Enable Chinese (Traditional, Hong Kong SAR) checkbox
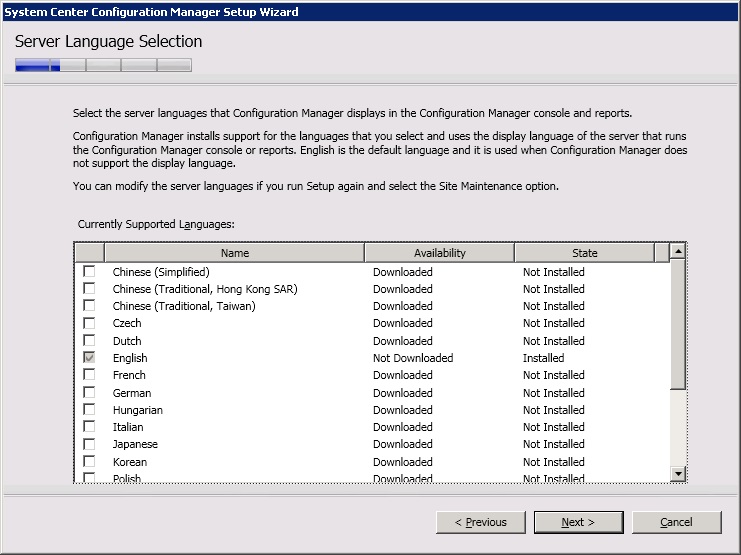Screen dimensions: 741x555 [x=90, y=289]
